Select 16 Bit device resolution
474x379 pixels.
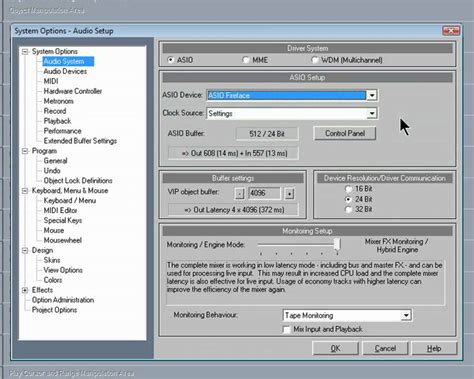coord(348,189)
